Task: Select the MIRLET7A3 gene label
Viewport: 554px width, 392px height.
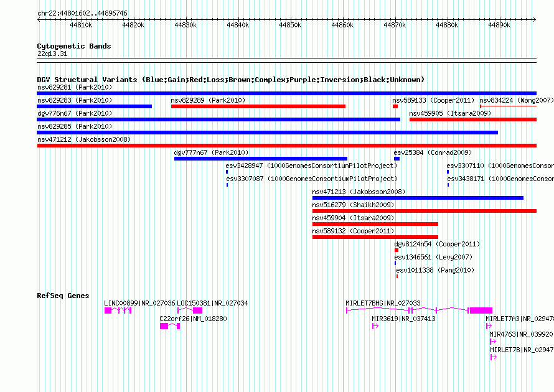Action: click(519, 319)
